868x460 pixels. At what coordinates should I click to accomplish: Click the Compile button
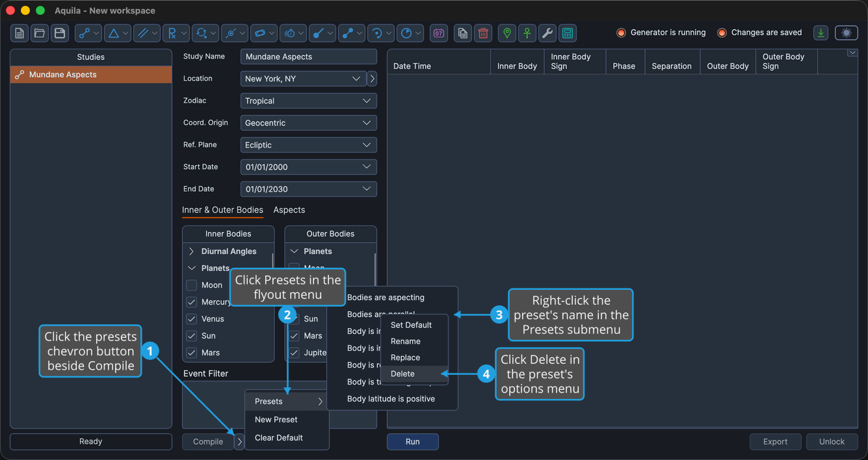coord(208,442)
